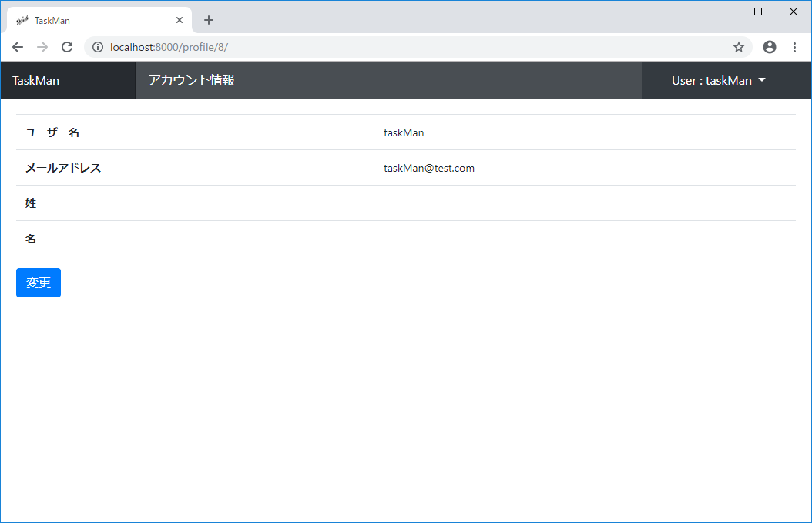The image size is (812, 523).
Task: Open the TaskMan brand link in navbar
Action: tap(35, 81)
